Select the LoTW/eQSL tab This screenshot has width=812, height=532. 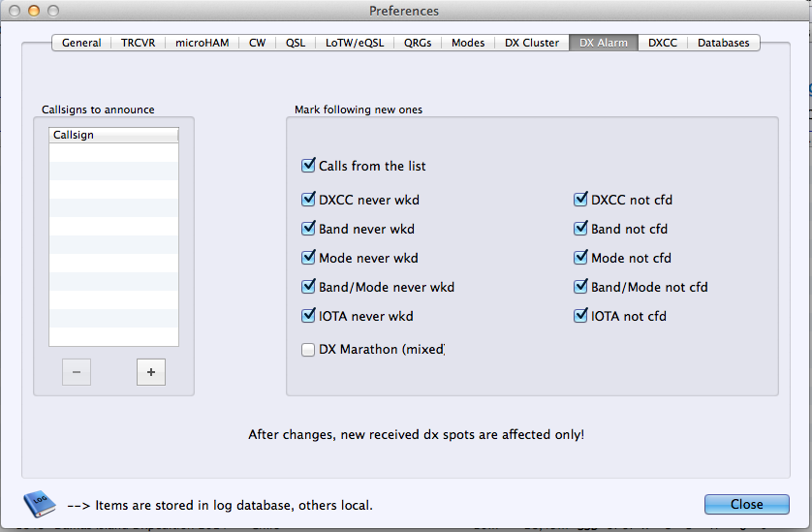click(354, 43)
